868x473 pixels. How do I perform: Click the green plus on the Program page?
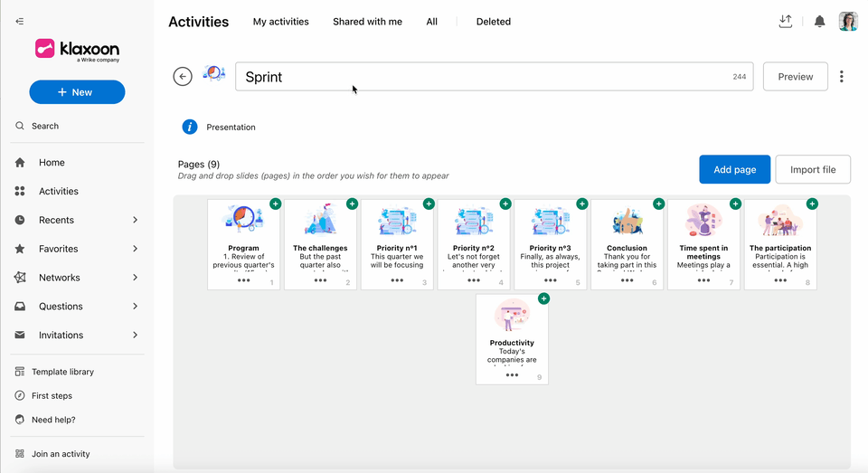[275, 203]
